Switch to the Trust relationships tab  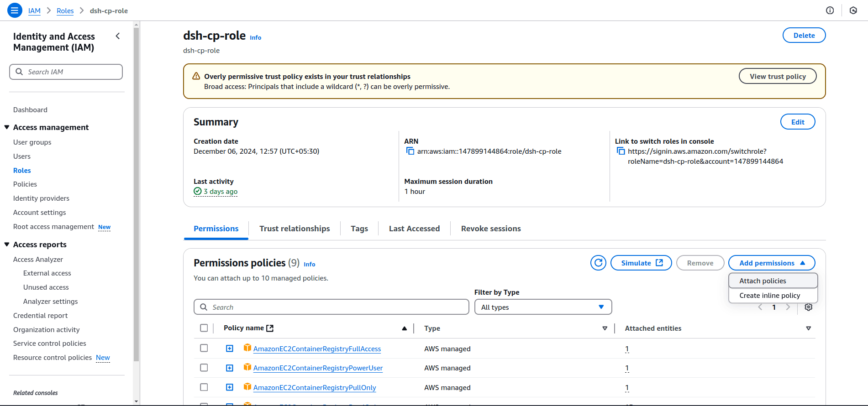pos(295,229)
